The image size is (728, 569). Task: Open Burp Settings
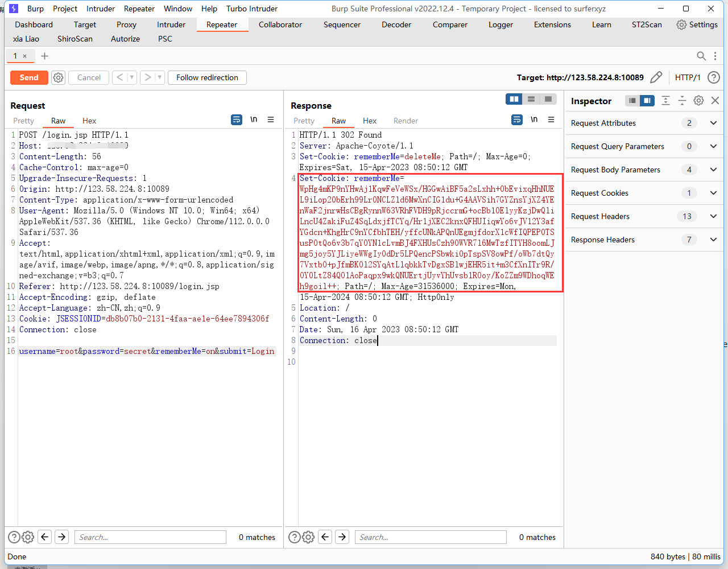[x=697, y=24]
